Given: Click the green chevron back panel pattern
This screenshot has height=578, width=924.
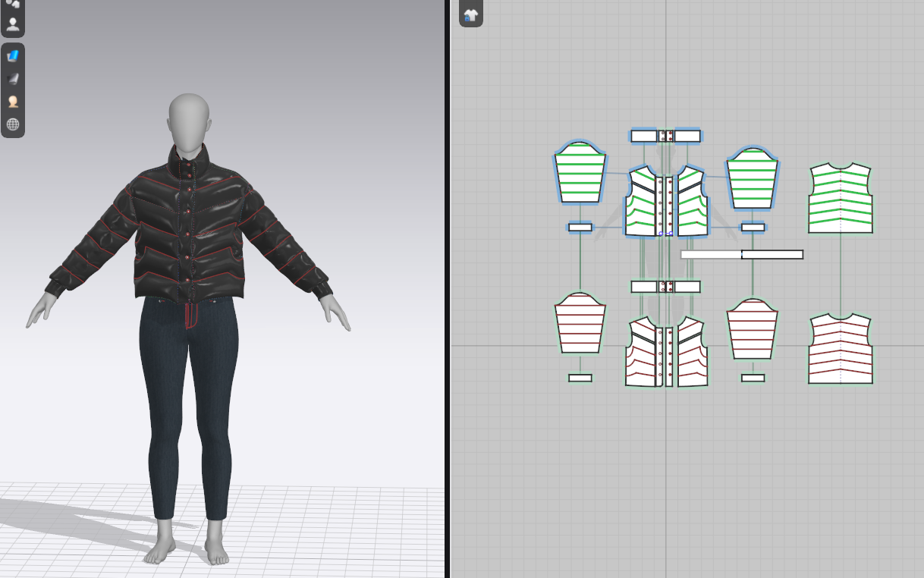Looking at the screenshot, I should point(841,199).
